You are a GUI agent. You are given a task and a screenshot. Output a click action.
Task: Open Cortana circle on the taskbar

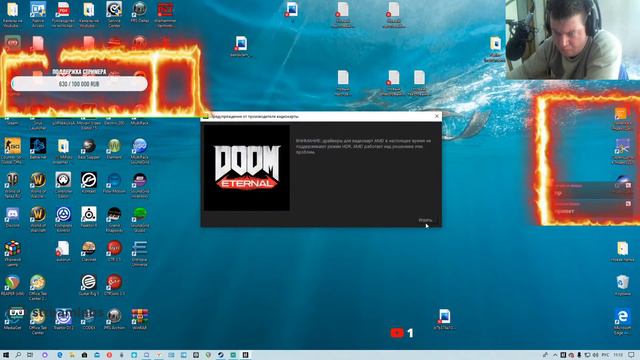point(44,355)
